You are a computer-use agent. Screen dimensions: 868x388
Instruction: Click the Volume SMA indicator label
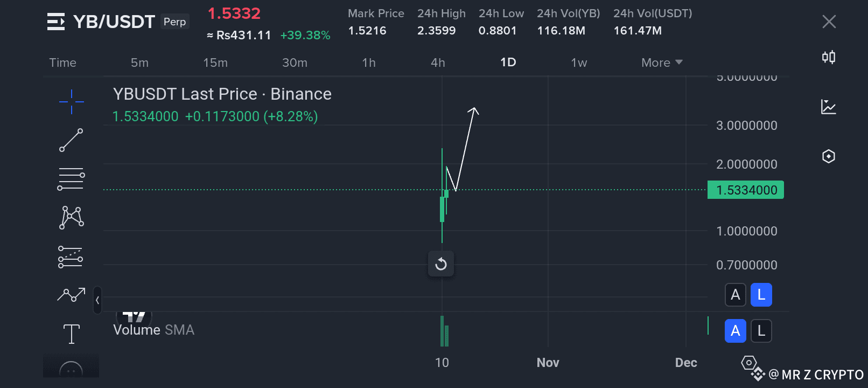click(x=153, y=330)
